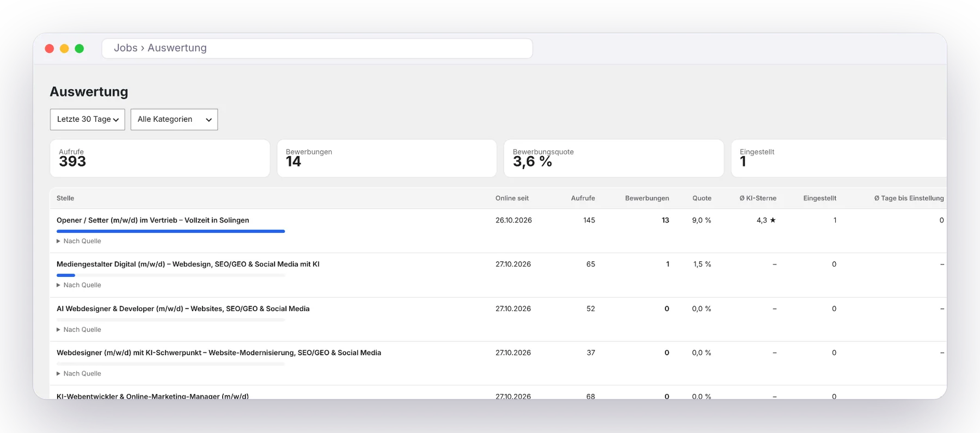Expand Nach Quelle under AI Webdesigner & Developer
Viewport: 980px width, 433px height.
(x=79, y=330)
